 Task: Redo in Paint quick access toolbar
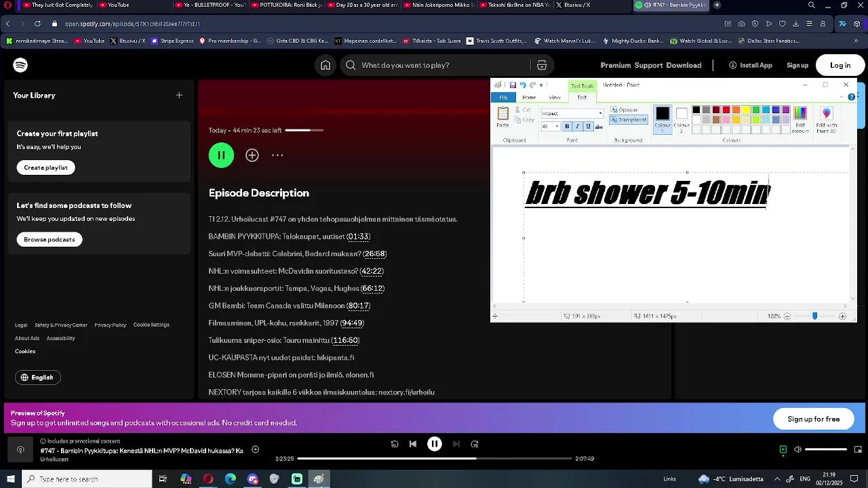click(532, 85)
